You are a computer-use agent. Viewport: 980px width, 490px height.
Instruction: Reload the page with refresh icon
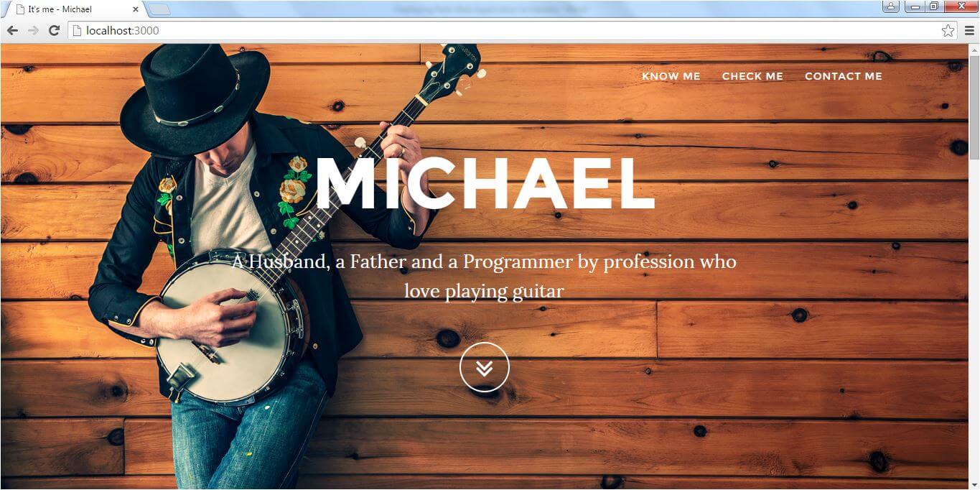54,30
